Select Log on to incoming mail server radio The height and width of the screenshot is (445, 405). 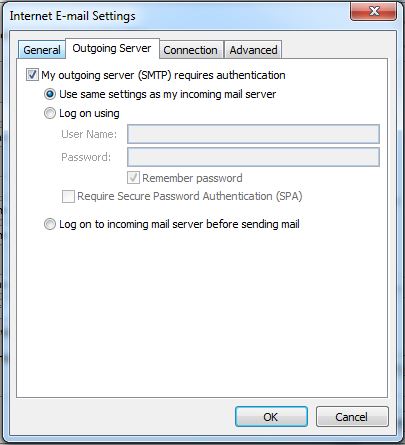[x=50, y=224]
